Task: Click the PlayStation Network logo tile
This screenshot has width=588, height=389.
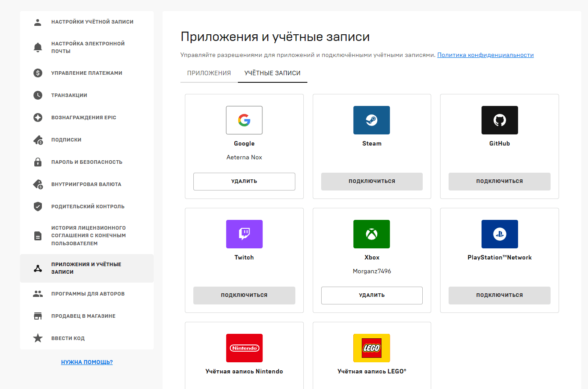Action: click(x=499, y=234)
